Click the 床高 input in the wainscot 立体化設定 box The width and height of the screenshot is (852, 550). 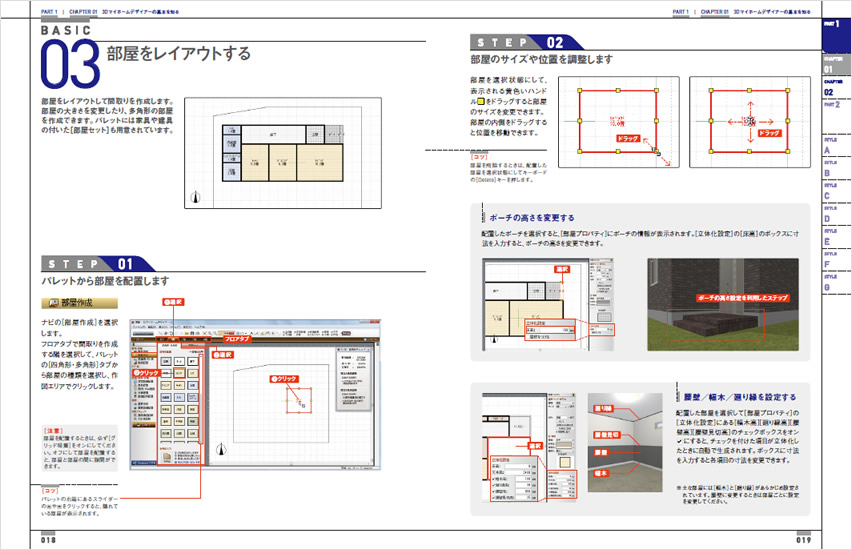tap(518, 466)
